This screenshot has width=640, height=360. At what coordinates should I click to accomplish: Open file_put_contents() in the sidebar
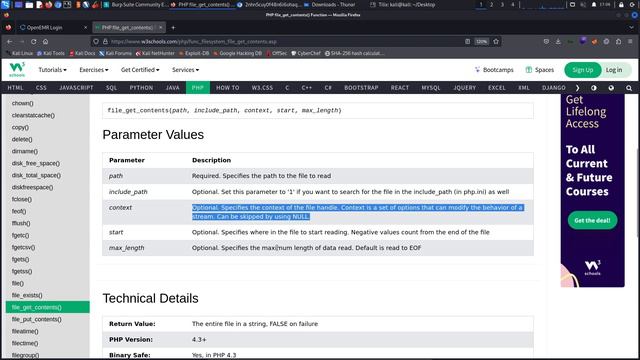pyautogui.click(x=37, y=319)
